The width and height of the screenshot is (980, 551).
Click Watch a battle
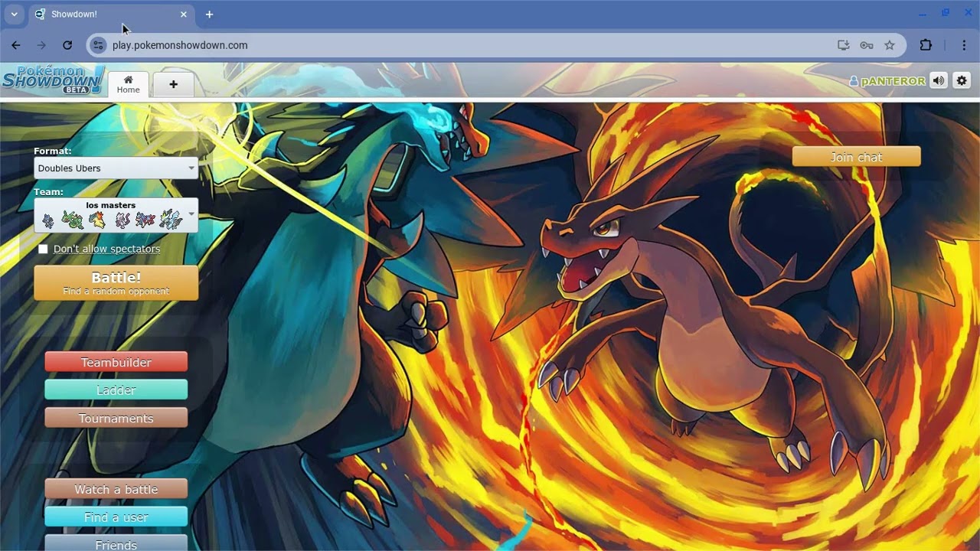point(116,489)
